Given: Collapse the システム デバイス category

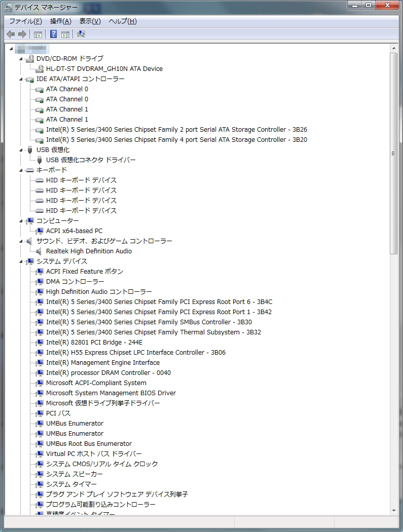Looking at the screenshot, I should [x=21, y=261].
